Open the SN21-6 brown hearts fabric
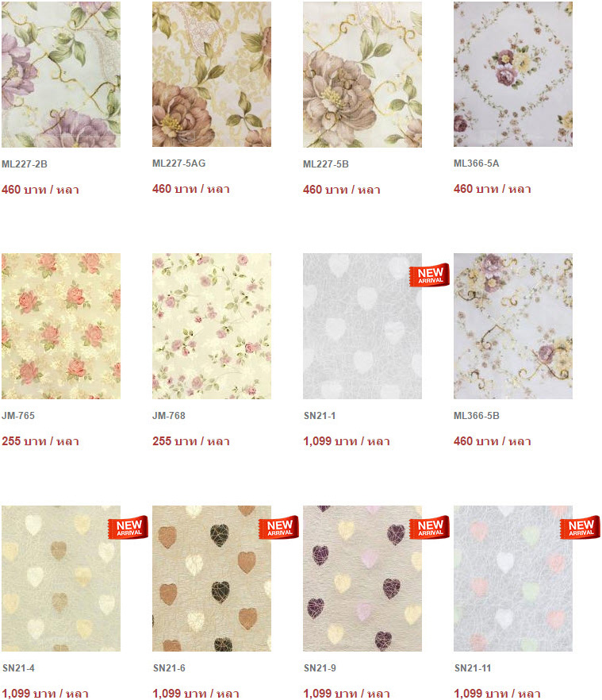The height and width of the screenshot is (700, 602). (x=212, y=578)
